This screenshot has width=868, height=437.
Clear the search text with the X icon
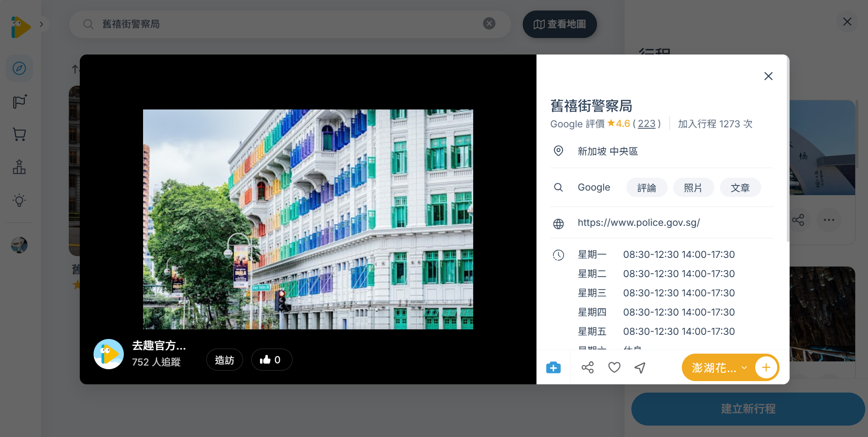489,23
